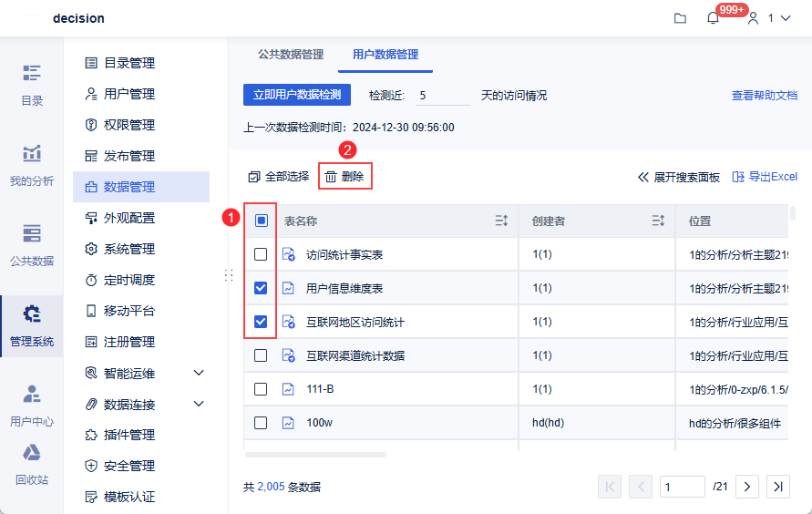Check the 访问统计事实表 row checkbox

point(261,254)
